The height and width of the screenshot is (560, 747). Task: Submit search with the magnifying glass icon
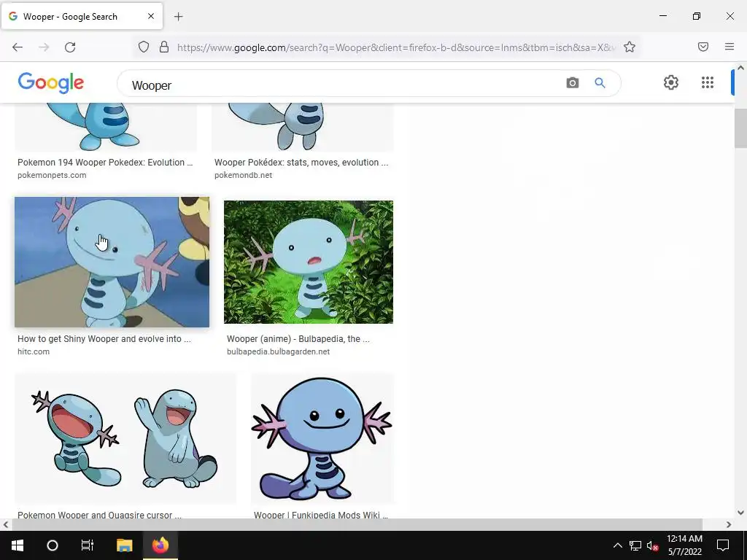(x=600, y=83)
